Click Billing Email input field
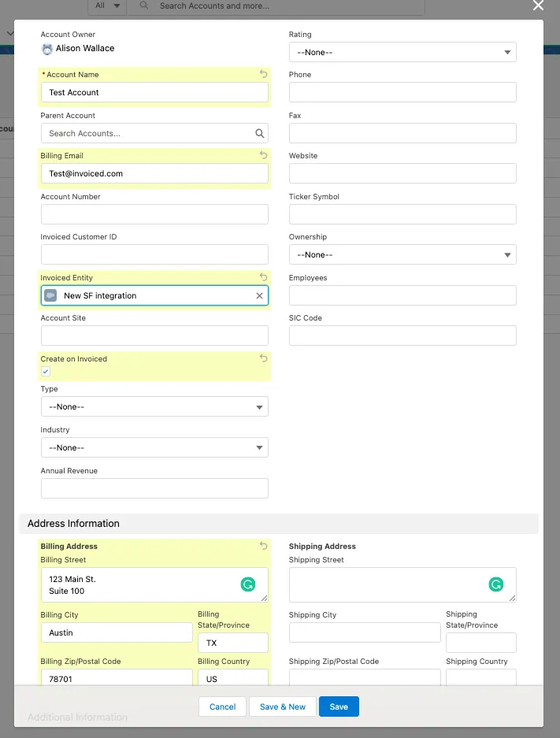The height and width of the screenshot is (738, 560). click(154, 173)
